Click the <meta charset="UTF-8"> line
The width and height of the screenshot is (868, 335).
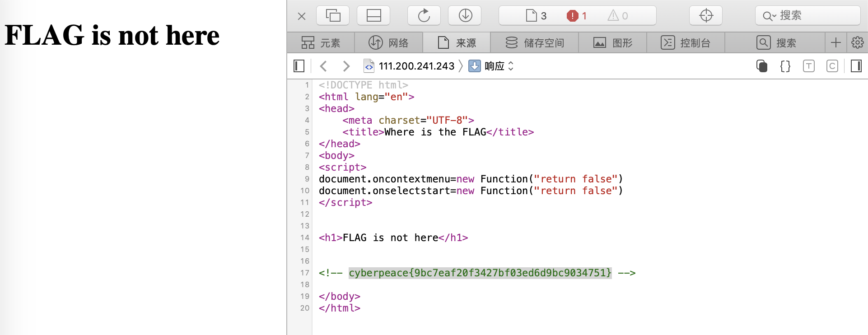(x=408, y=120)
